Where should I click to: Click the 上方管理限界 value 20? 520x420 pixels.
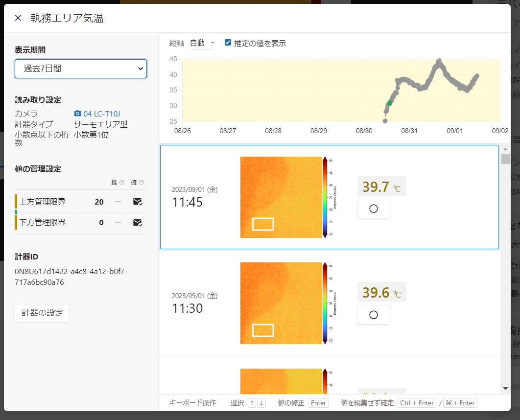99,202
